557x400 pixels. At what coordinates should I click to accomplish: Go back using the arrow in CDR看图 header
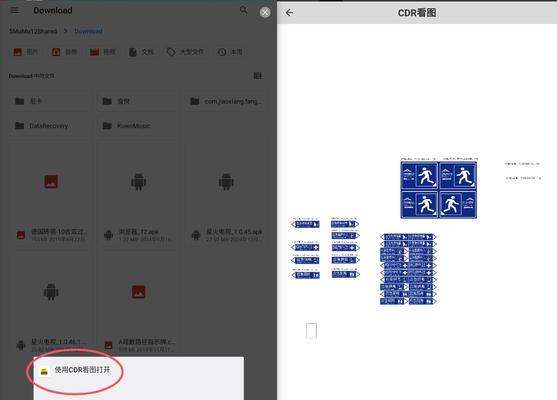[x=290, y=13]
